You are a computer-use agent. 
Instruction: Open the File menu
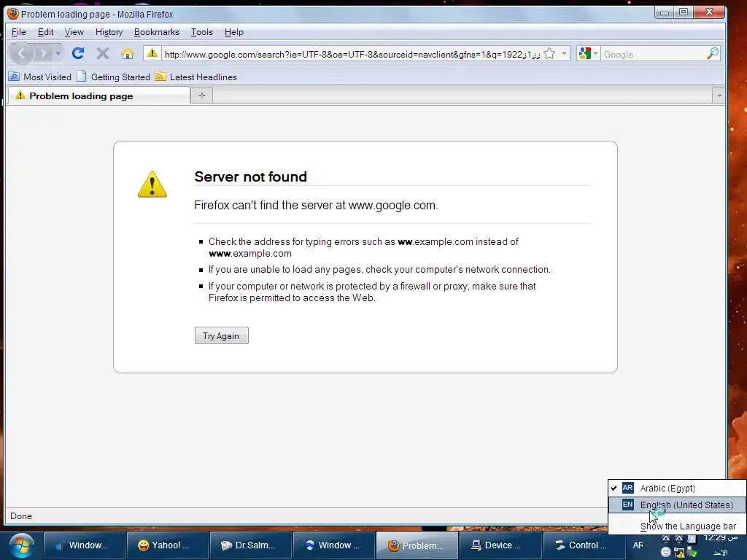18,32
